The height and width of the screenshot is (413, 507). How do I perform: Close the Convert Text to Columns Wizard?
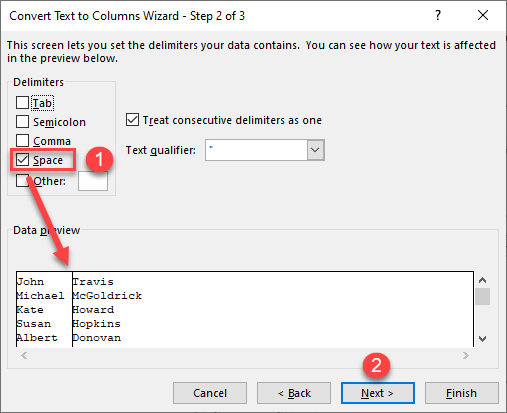click(483, 15)
